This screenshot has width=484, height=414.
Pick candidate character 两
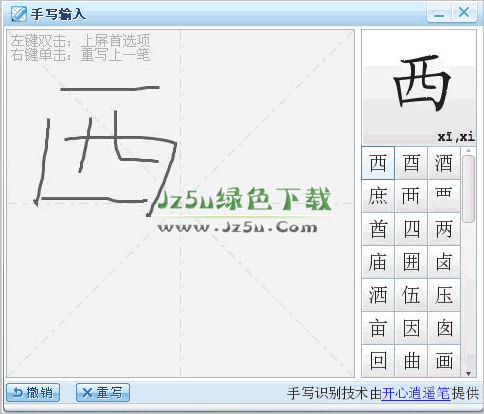click(x=444, y=229)
